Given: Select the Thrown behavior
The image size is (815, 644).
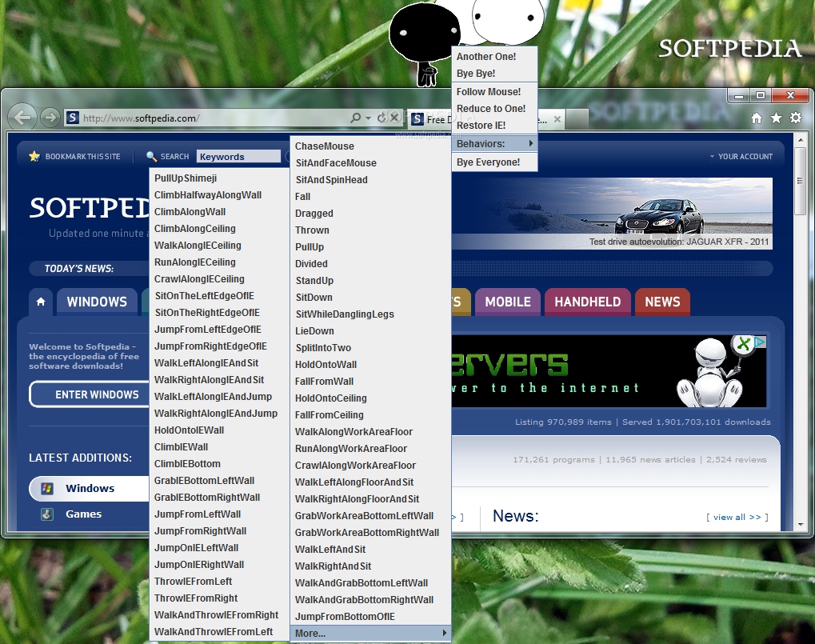Looking at the screenshot, I should click(x=370, y=230).
